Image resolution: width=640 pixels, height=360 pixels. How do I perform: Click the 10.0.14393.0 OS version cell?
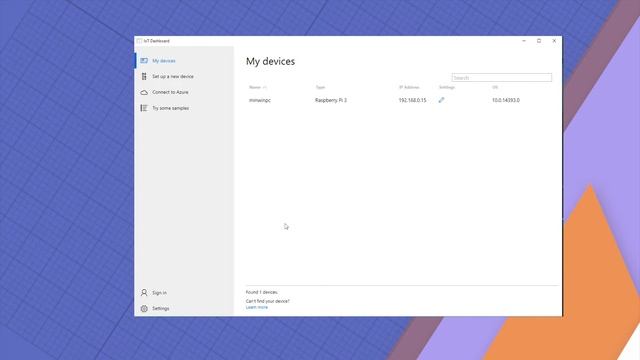(506, 100)
